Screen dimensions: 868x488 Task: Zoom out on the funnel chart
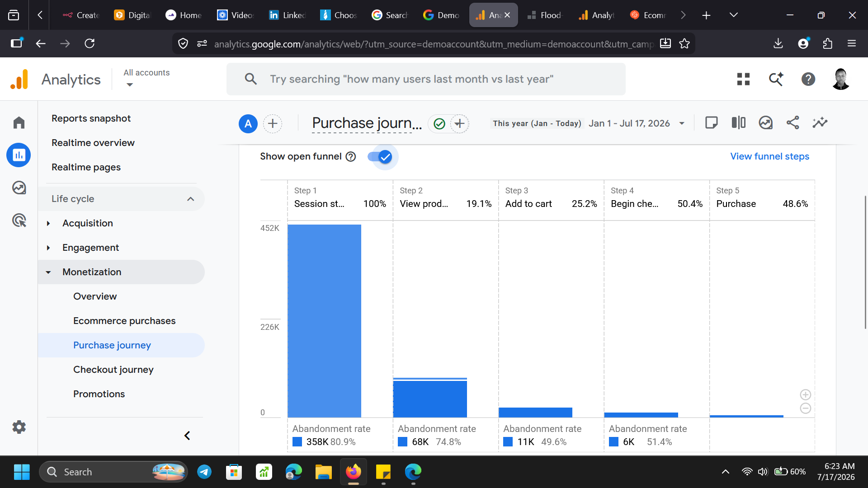tap(806, 408)
